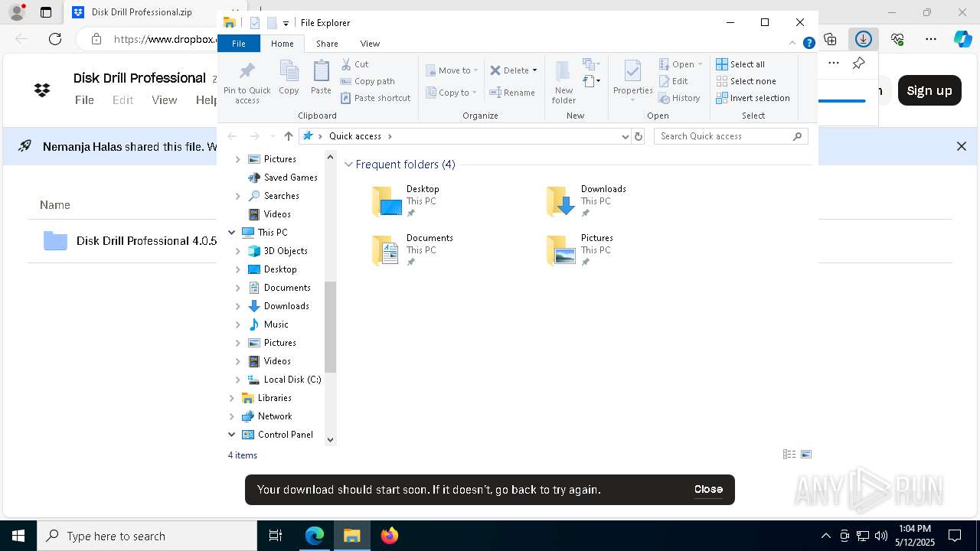Click the Up one level arrow
The height and width of the screenshot is (551, 980).
(x=288, y=136)
